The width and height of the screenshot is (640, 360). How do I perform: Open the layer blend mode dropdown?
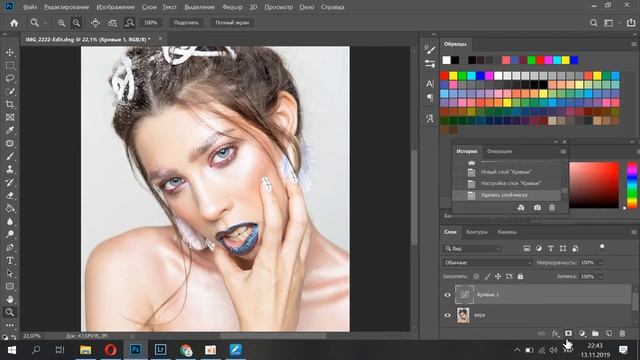click(x=487, y=262)
